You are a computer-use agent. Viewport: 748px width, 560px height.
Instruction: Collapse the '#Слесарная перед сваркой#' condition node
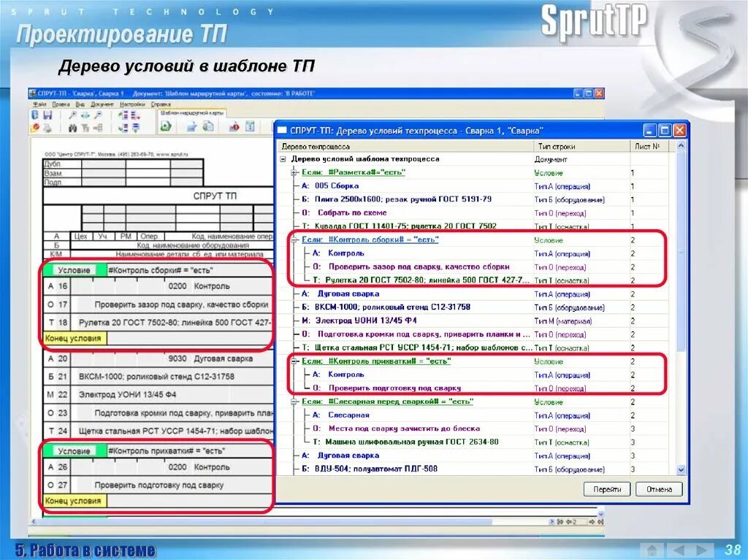(x=294, y=402)
